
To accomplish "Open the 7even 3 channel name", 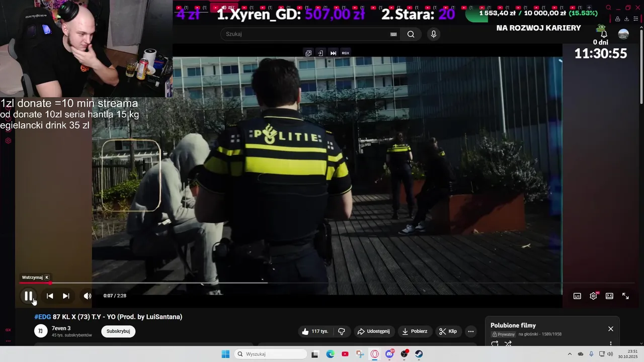I will [61, 328].
